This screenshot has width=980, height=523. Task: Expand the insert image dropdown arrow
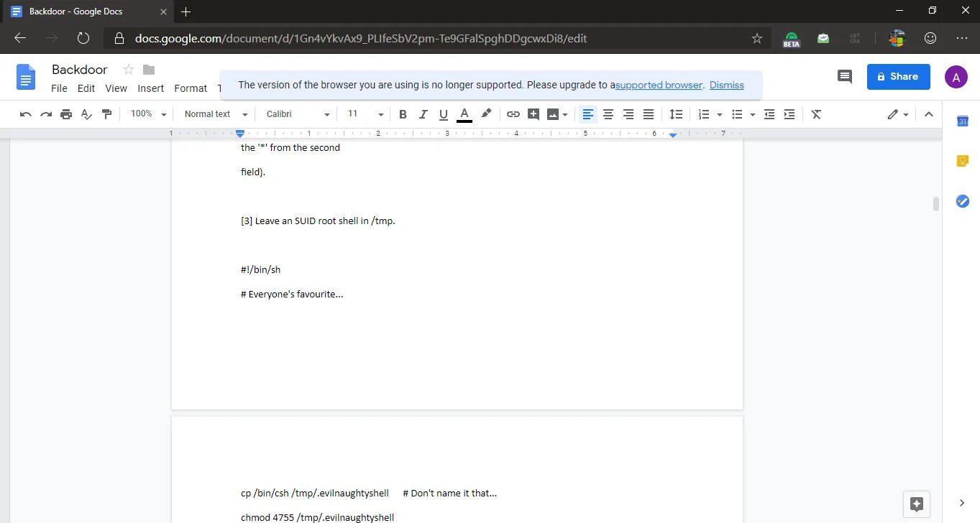pos(565,114)
